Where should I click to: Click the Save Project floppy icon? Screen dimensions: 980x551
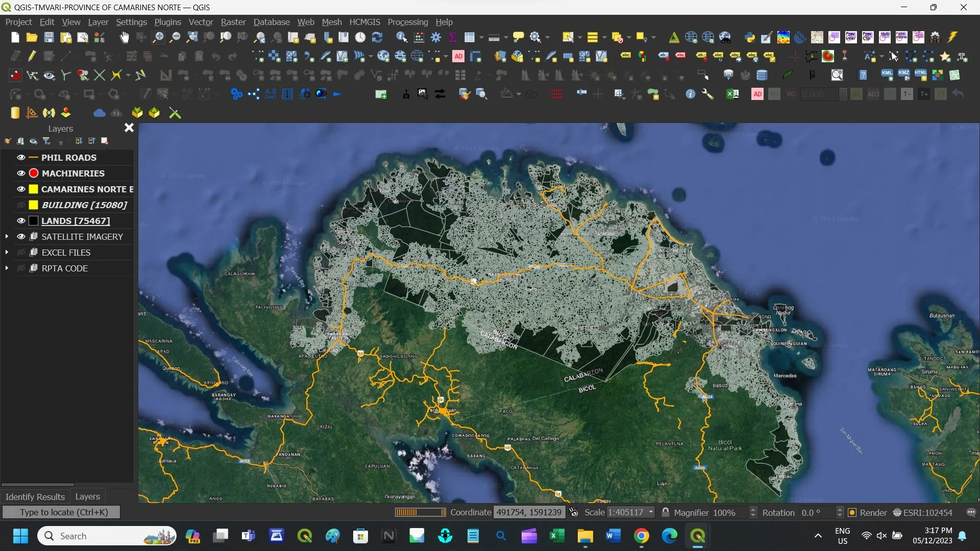click(x=48, y=37)
